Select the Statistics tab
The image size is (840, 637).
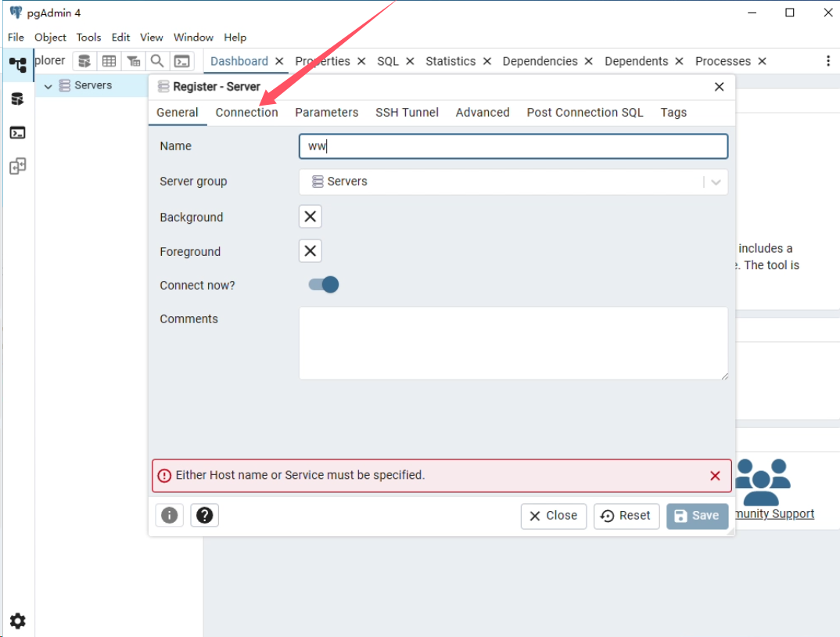point(451,61)
